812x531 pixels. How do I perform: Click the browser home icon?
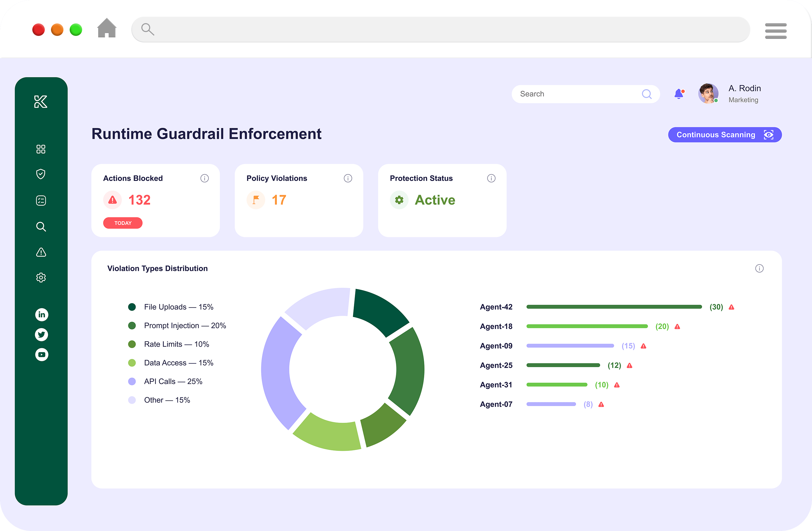click(107, 28)
